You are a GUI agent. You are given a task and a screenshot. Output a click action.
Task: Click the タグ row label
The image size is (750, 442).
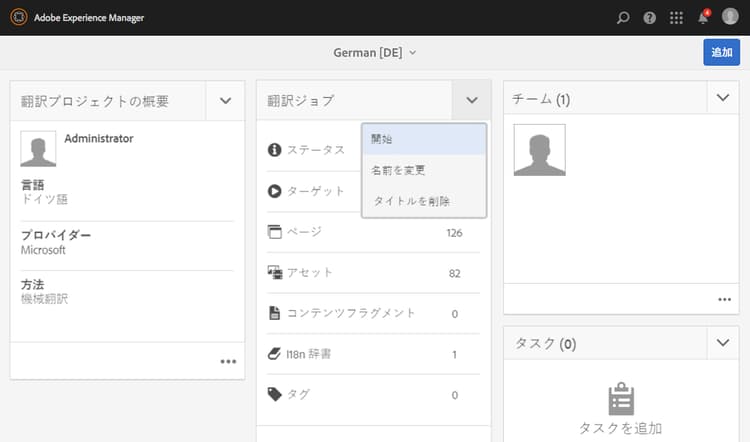coord(298,395)
